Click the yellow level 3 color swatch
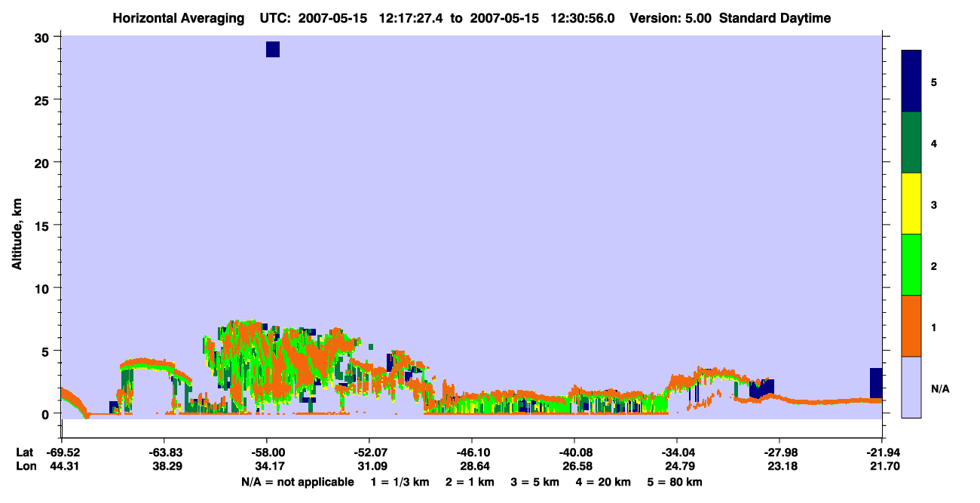Viewport: 980px width, 503px height. tap(911, 204)
